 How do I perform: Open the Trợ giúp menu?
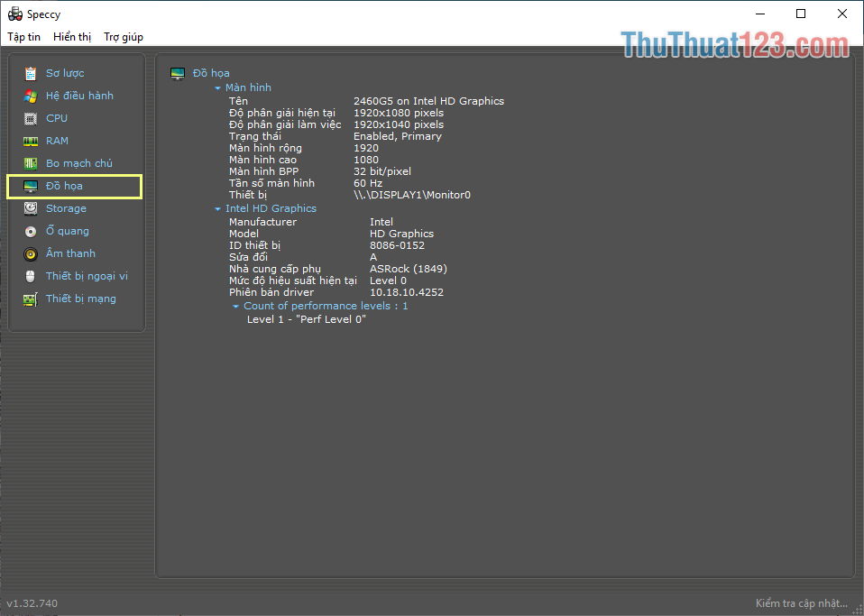[124, 37]
